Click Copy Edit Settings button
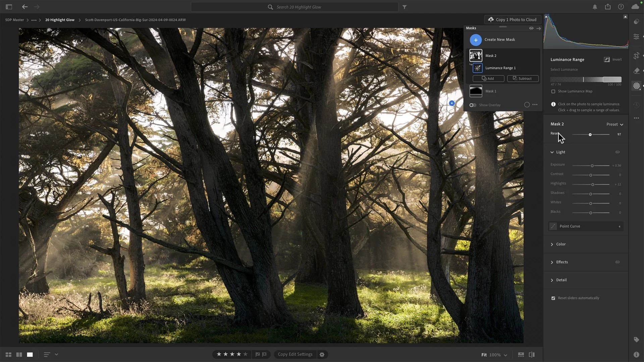The height and width of the screenshot is (362, 644). click(295, 354)
